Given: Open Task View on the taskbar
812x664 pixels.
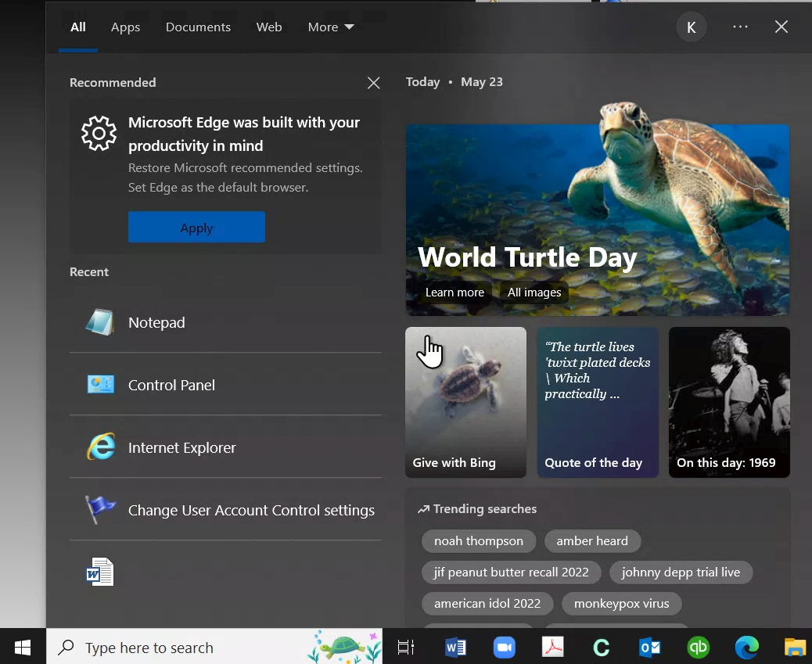Looking at the screenshot, I should [x=405, y=647].
